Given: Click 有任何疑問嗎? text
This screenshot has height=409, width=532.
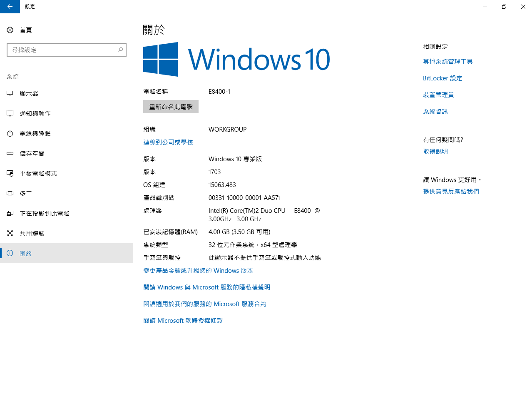Looking at the screenshot, I should click(x=443, y=140).
